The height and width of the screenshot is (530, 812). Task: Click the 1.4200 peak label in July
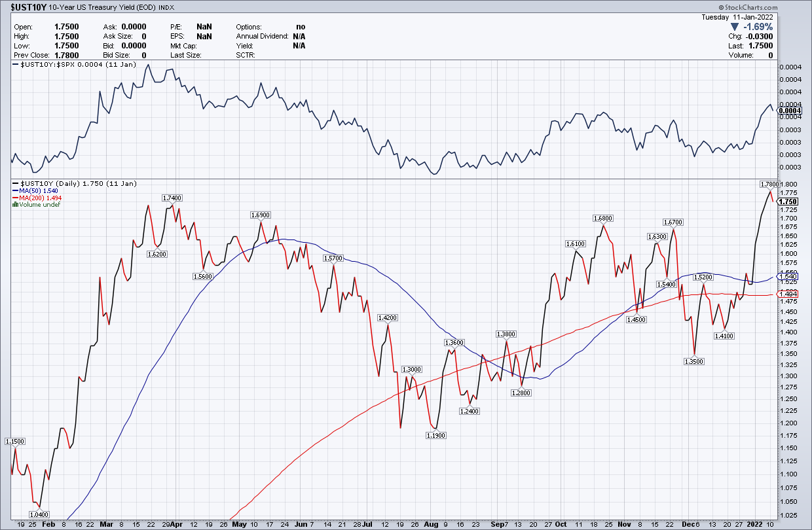tap(388, 317)
